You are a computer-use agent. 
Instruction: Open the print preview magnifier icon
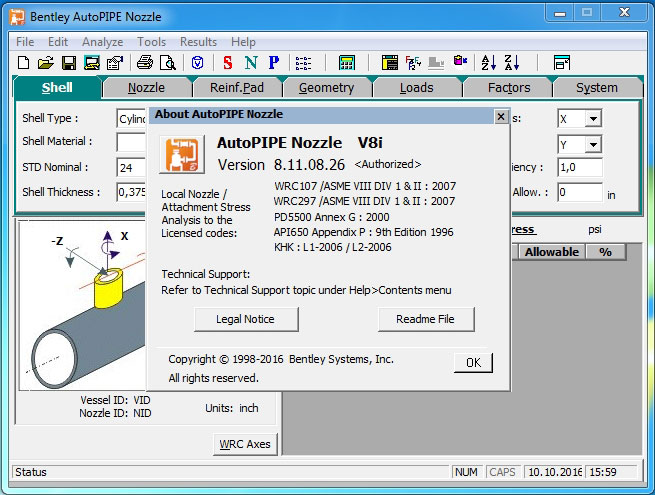coord(168,63)
